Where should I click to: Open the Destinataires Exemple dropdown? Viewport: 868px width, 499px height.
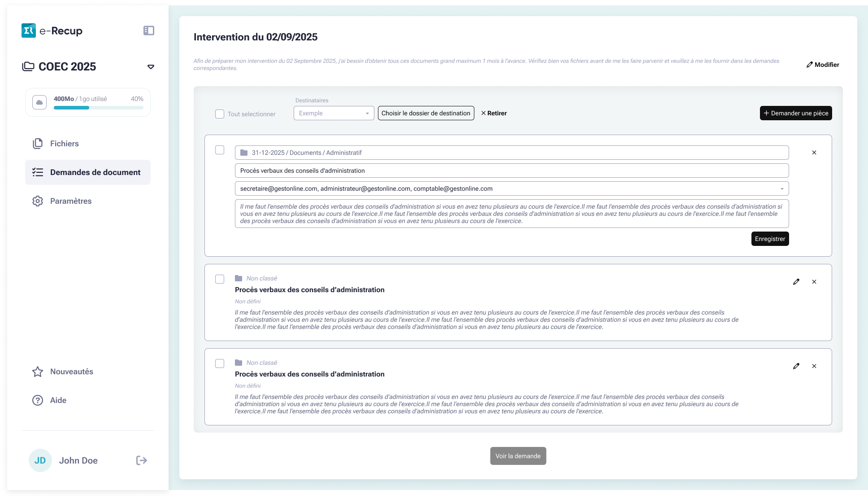coord(334,113)
